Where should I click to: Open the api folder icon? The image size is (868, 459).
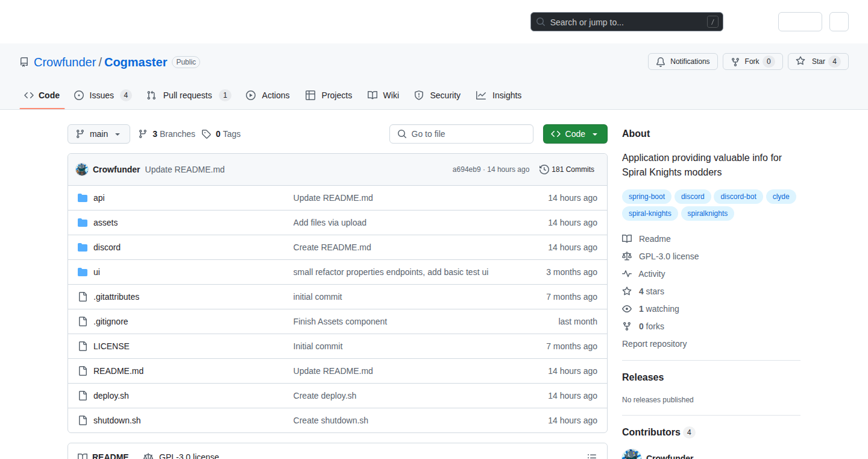[x=83, y=198]
